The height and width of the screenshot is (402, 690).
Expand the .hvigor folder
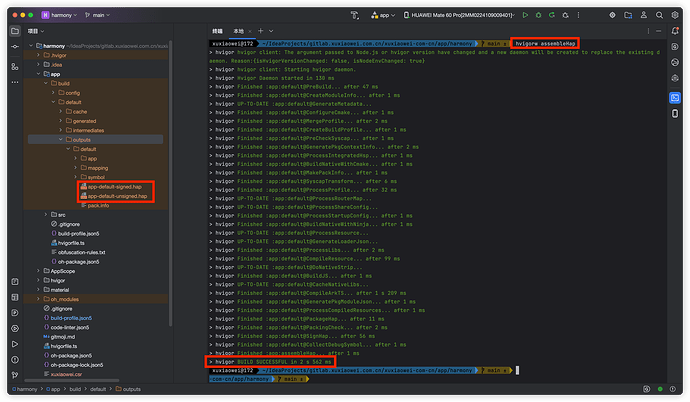38,55
